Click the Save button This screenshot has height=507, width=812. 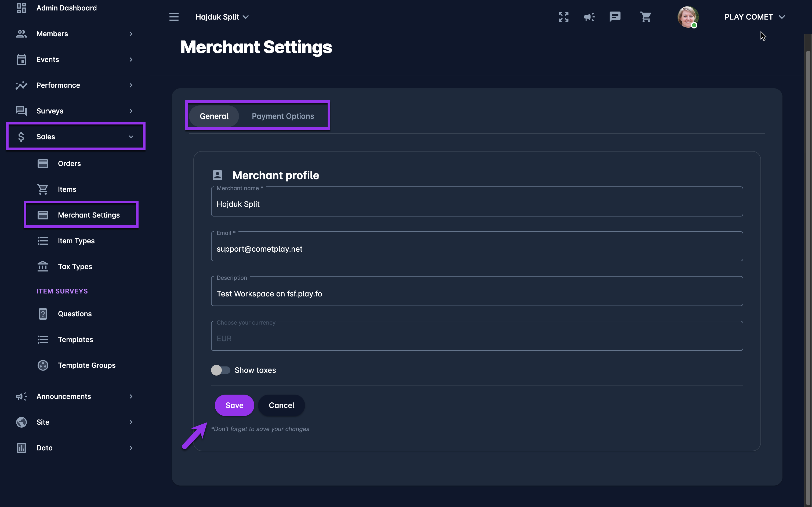[x=234, y=405]
